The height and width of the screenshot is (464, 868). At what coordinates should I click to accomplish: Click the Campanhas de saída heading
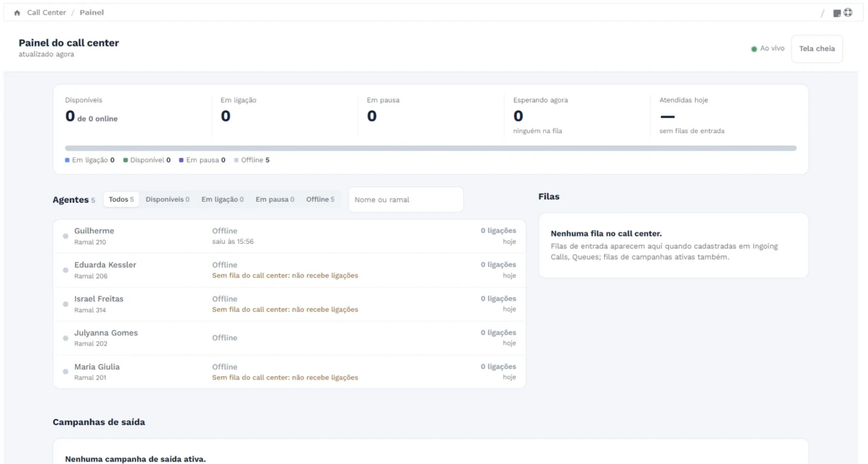tap(99, 422)
